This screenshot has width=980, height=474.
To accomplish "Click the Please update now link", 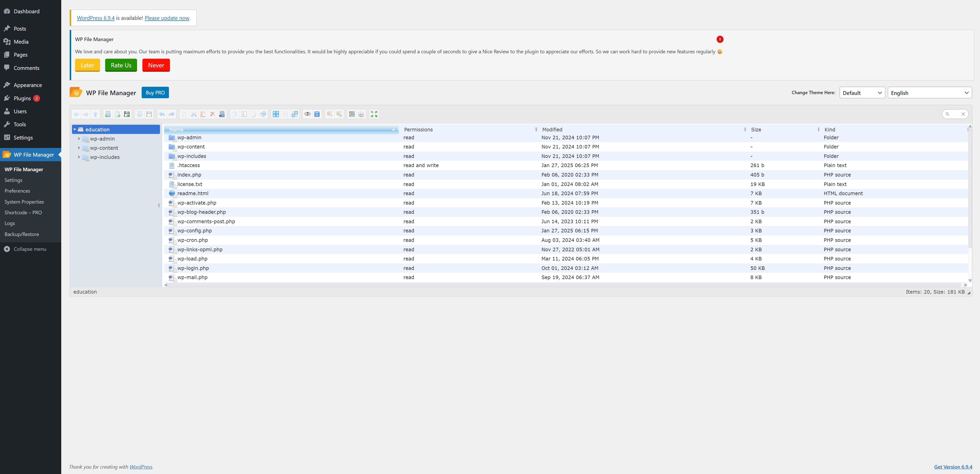I will coord(167,18).
